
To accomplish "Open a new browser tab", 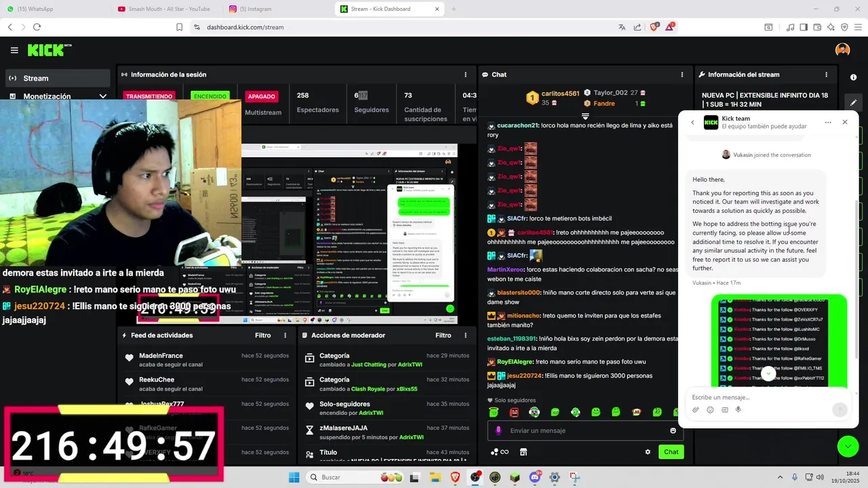I will coord(454,9).
